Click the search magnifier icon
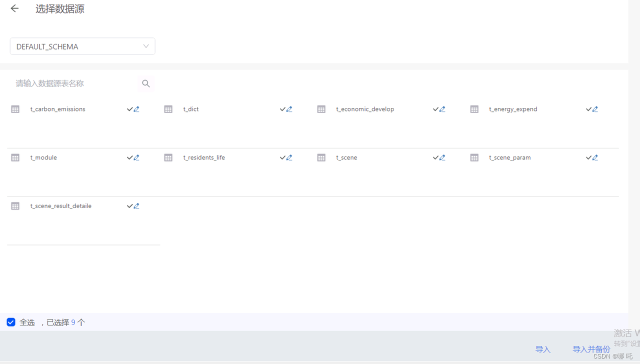The width and height of the screenshot is (640, 364). pyautogui.click(x=146, y=83)
